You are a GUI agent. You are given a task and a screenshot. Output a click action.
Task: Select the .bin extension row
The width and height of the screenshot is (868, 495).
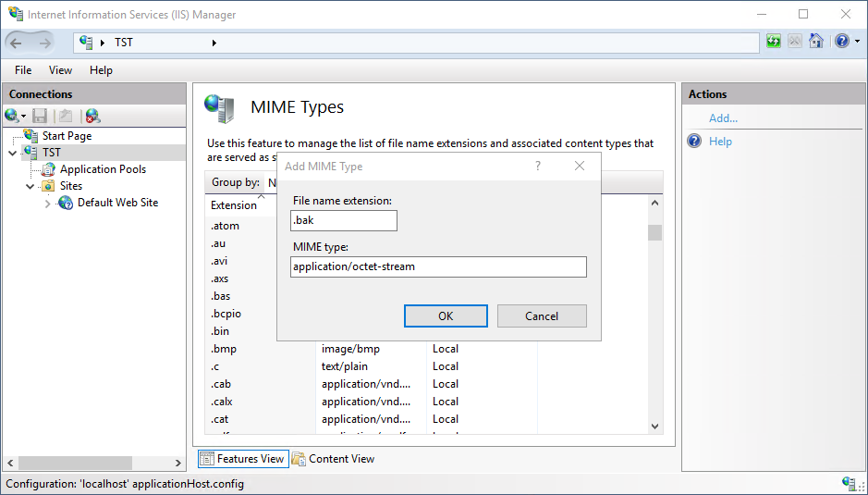(220, 331)
